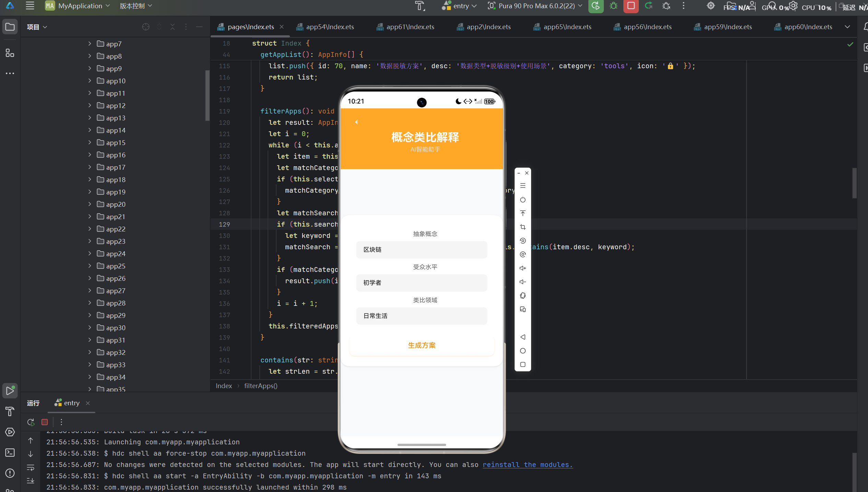Switch to the app65\Index.ets tab
Image resolution: width=868 pixels, height=492 pixels.
[x=563, y=27]
